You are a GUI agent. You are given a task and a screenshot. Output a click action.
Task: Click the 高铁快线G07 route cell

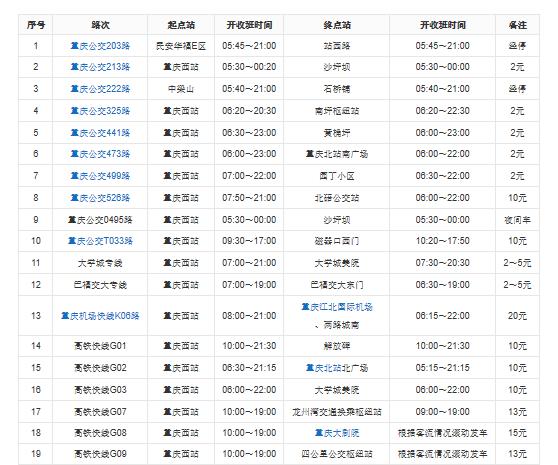pyautogui.click(x=100, y=412)
